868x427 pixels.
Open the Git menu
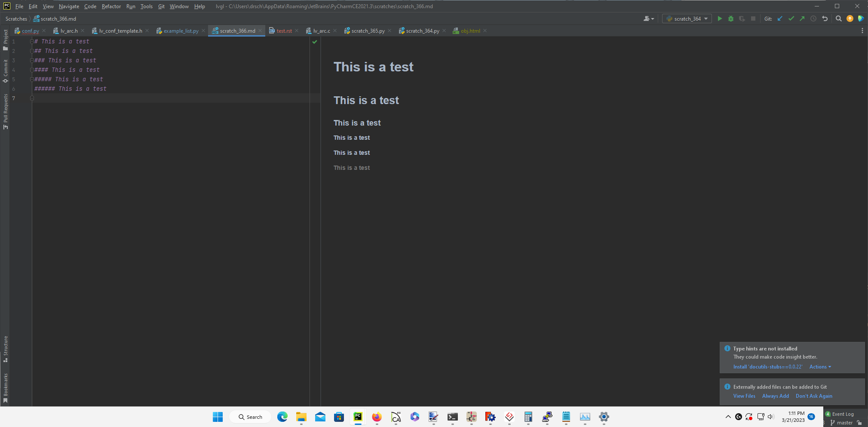click(x=161, y=6)
